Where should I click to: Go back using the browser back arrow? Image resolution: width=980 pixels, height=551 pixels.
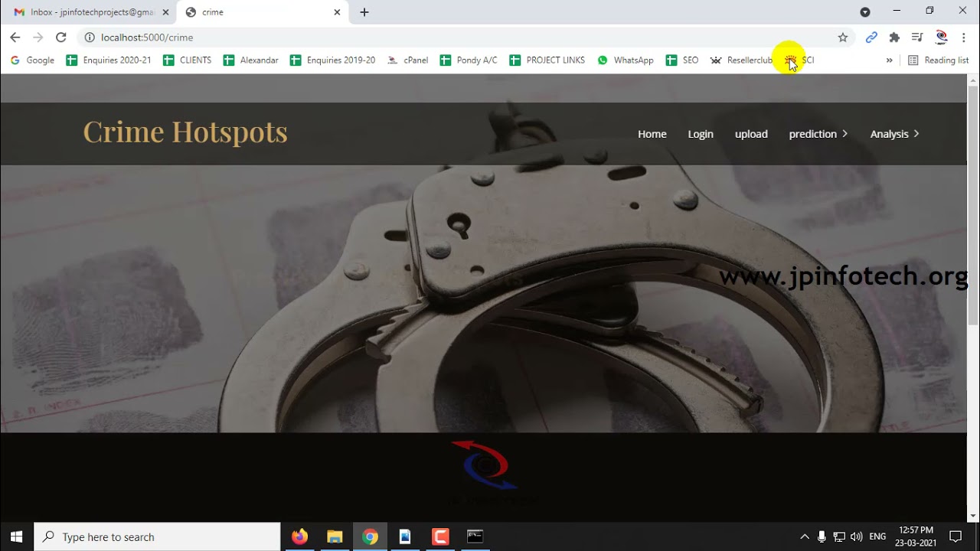15,37
